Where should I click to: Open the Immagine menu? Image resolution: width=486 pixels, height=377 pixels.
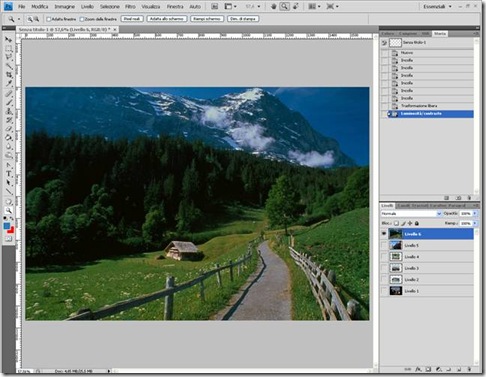point(65,6)
